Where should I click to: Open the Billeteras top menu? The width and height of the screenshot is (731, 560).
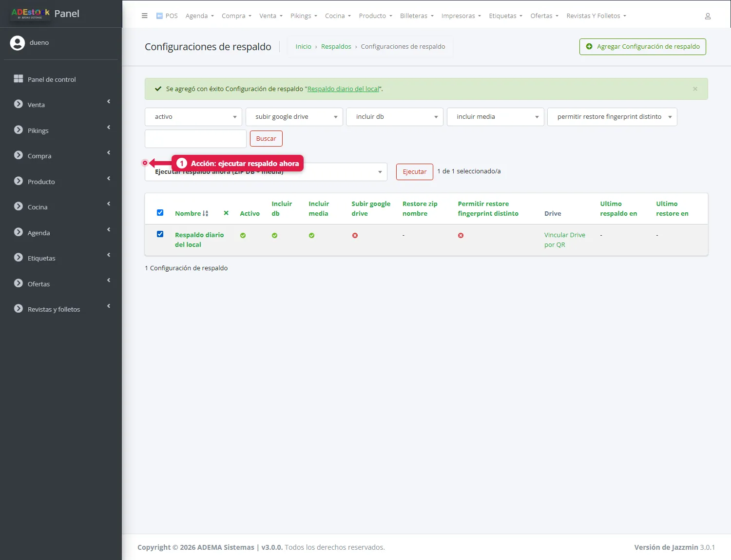pos(417,16)
